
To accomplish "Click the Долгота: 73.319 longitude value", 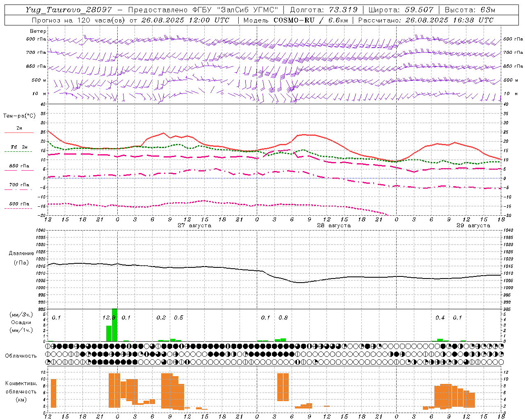I will click(x=324, y=10).
